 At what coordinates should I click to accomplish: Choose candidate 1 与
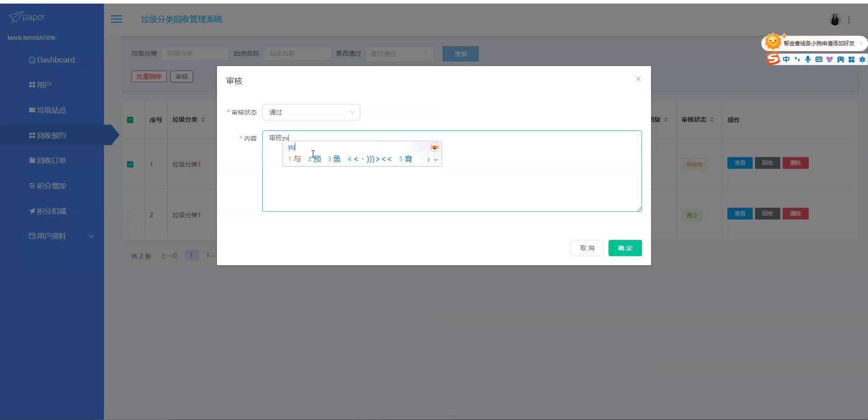point(295,159)
